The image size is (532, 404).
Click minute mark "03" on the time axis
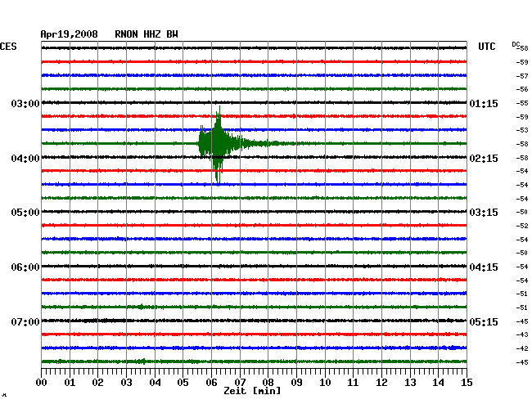click(x=126, y=382)
